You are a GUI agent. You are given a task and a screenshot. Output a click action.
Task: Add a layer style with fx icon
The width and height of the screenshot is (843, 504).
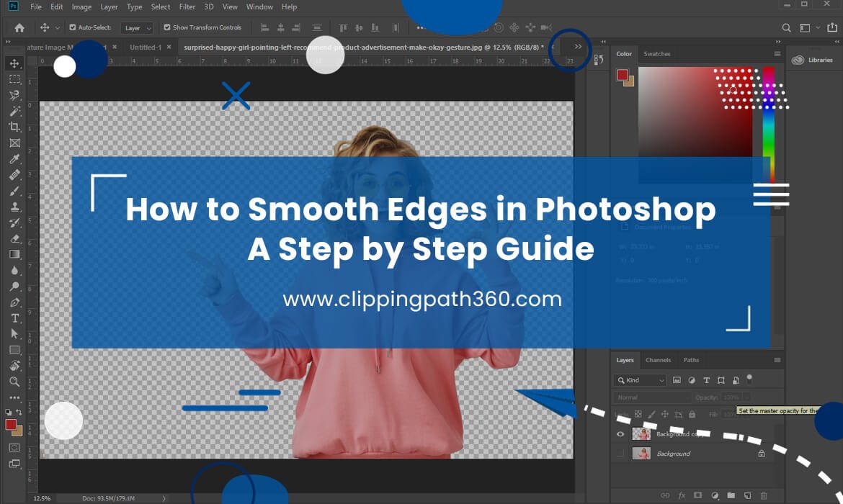(682, 495)
